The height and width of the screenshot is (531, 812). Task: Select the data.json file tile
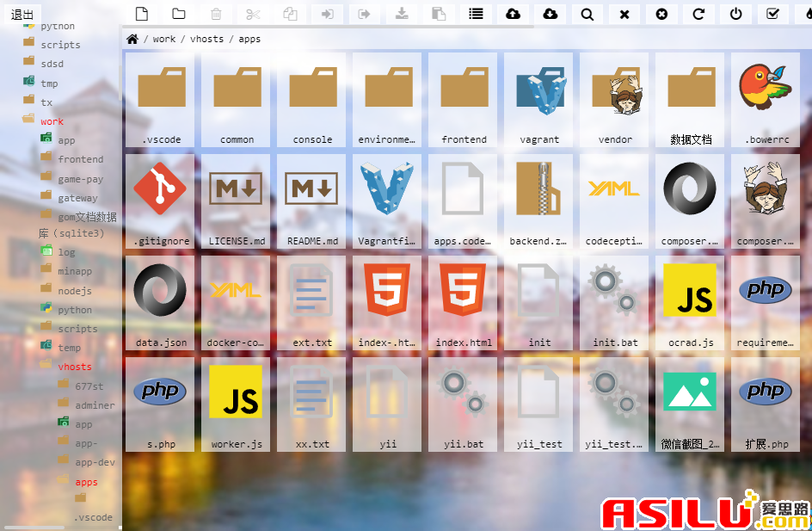coord(162,303)
